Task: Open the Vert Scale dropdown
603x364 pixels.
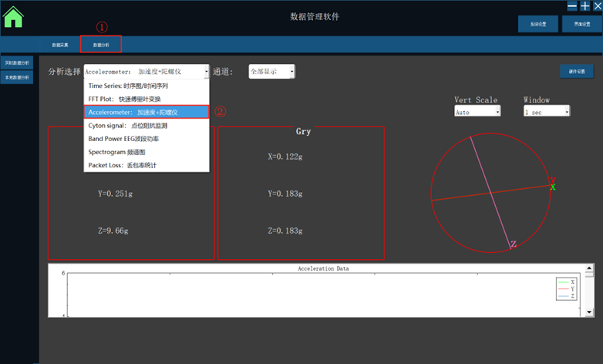Action: point(497,112)
